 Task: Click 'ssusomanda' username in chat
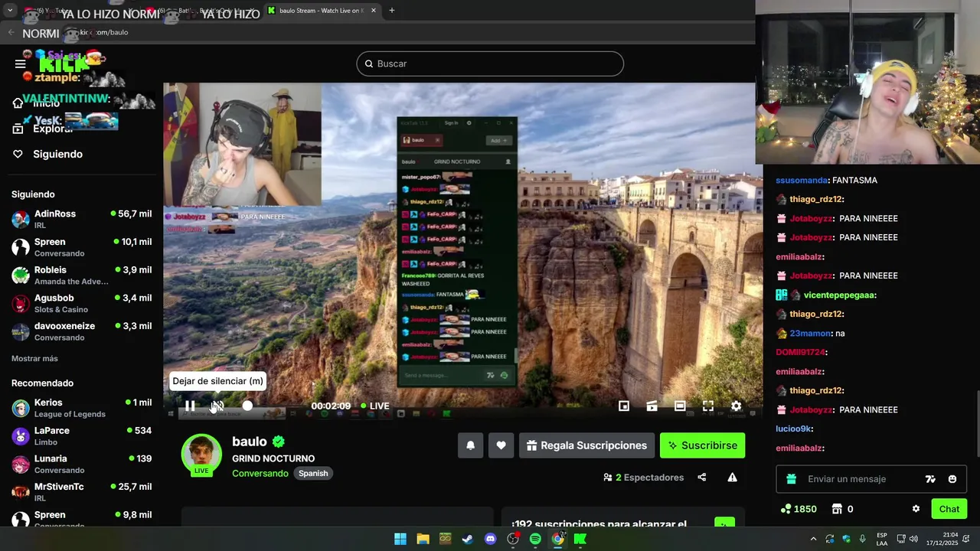pos(802,181)
